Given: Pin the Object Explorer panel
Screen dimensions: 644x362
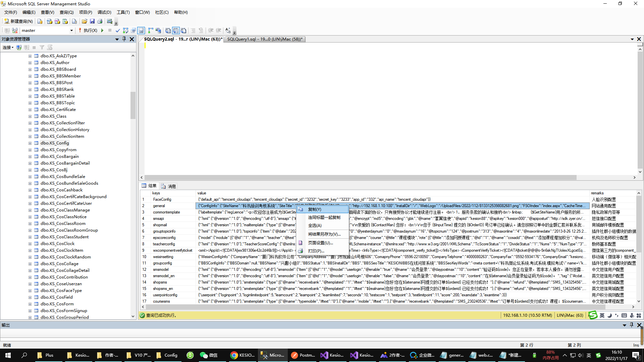Looking at the screenshot, I should pos(124,39).
